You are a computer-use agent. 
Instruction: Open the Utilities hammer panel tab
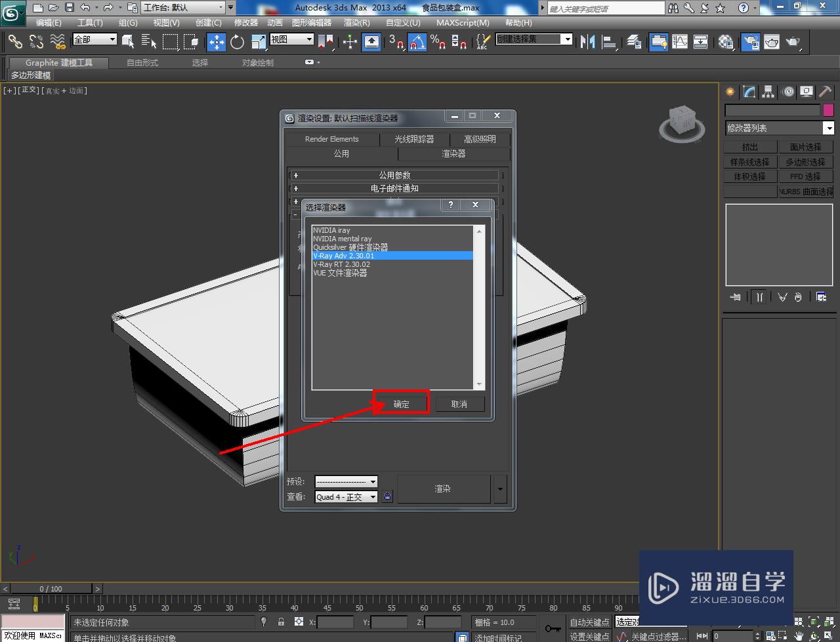coord(826,92)
